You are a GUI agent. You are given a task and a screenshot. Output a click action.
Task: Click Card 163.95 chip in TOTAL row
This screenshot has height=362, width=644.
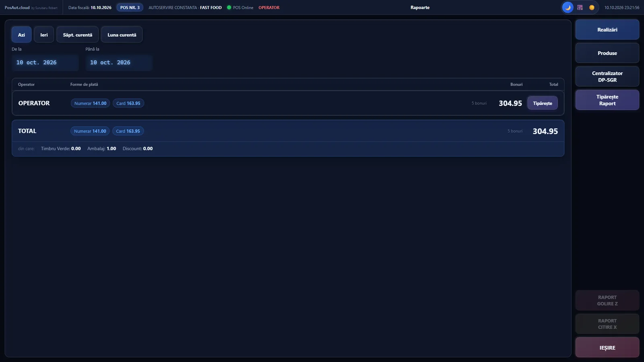coord(128,131)
